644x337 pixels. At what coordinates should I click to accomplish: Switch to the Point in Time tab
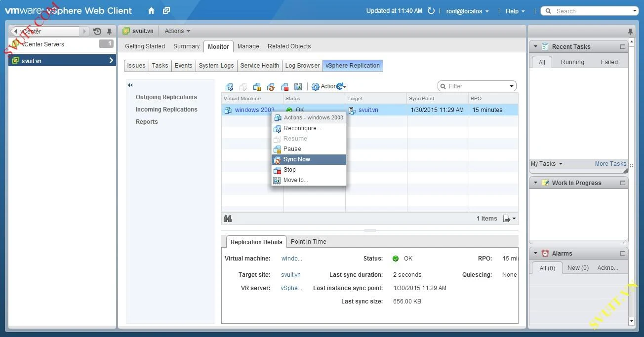tap(308, 242)
